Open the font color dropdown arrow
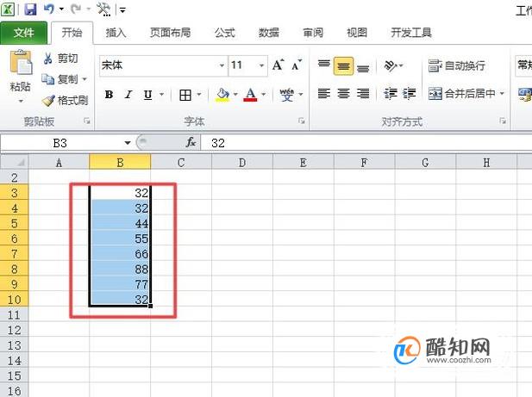The width and height of the screenshot is (532, 397). click(264, 95)
